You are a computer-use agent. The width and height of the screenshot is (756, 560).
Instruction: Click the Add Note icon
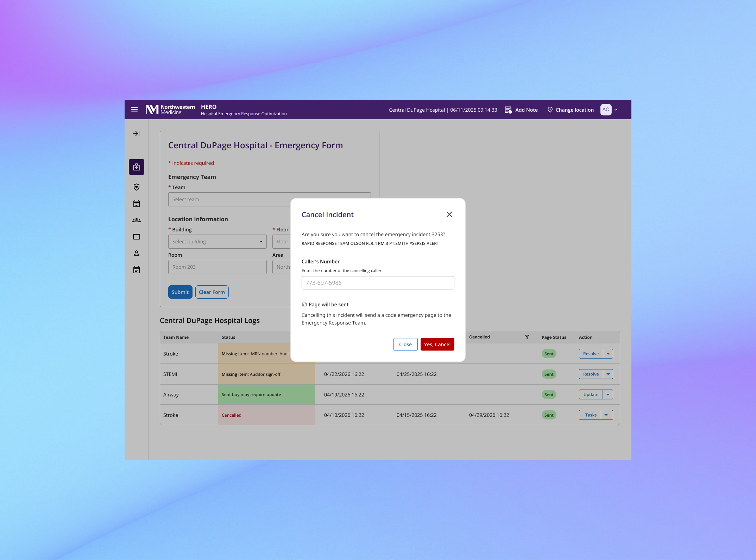(508, 110)
